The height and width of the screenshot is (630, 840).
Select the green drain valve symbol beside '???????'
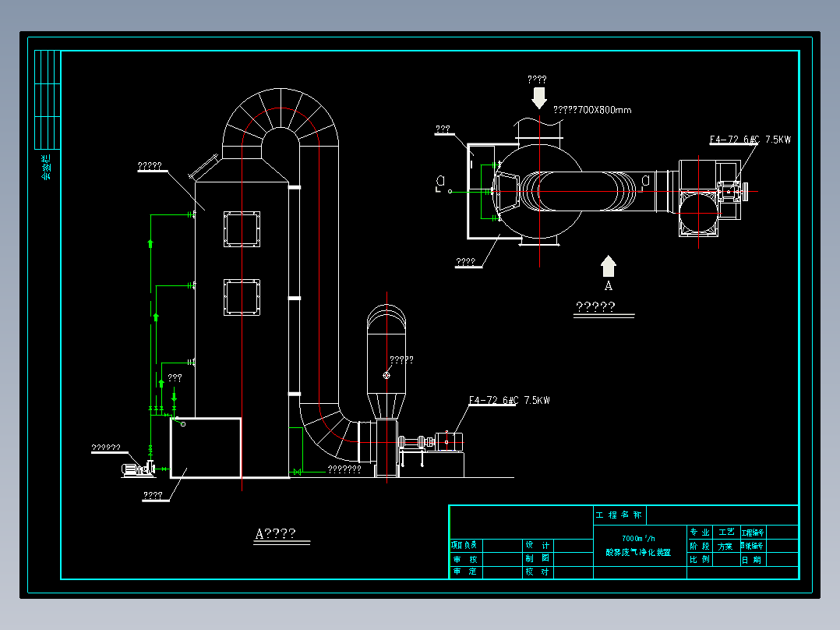(x=297, y=472)
